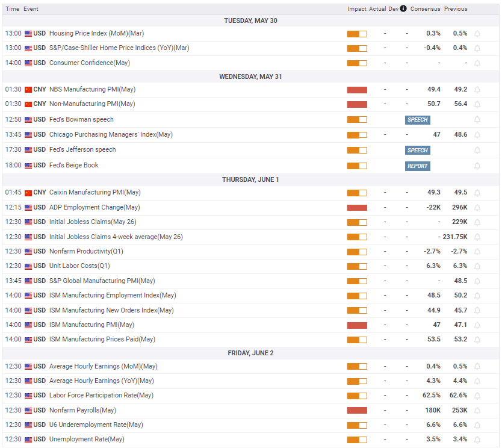
Task: Click the 296K previous value for ADP Employment
Action: (x=460, y=208)
